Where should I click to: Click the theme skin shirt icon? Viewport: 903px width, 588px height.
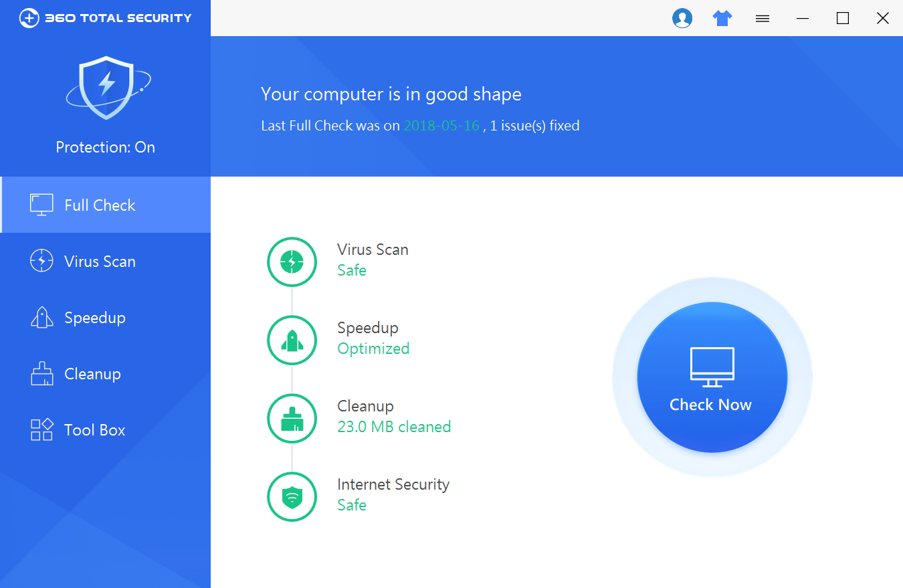tap(722, 18)
